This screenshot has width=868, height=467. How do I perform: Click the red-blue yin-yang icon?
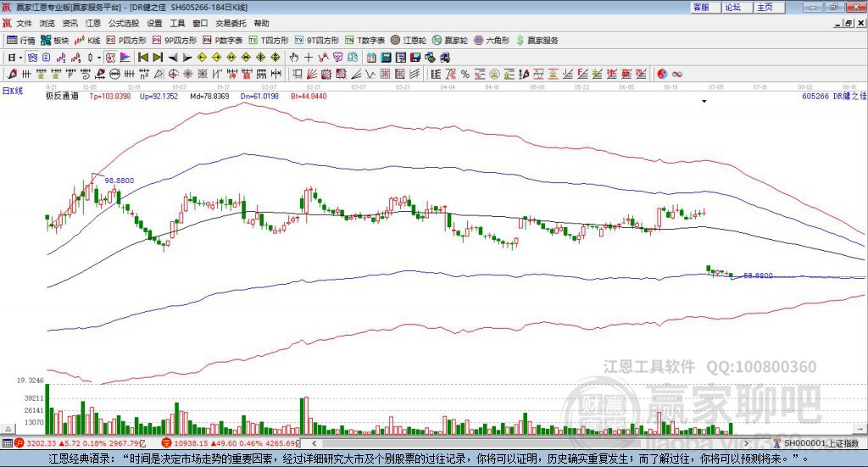pos(662,74)
